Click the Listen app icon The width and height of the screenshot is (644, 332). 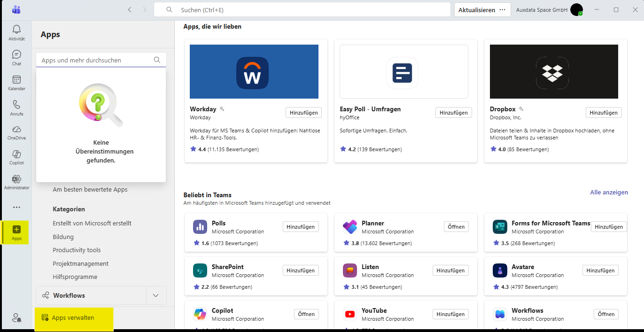[350, 270]
